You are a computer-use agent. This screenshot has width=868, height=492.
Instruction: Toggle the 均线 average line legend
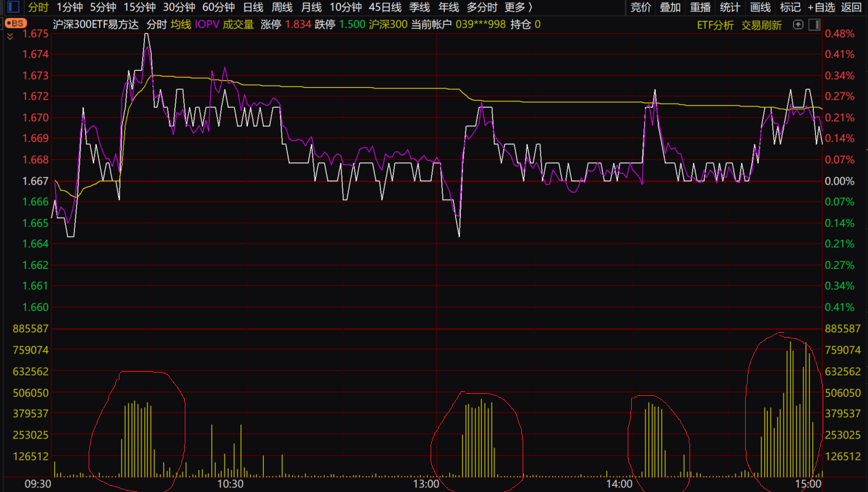pos(181,25)
